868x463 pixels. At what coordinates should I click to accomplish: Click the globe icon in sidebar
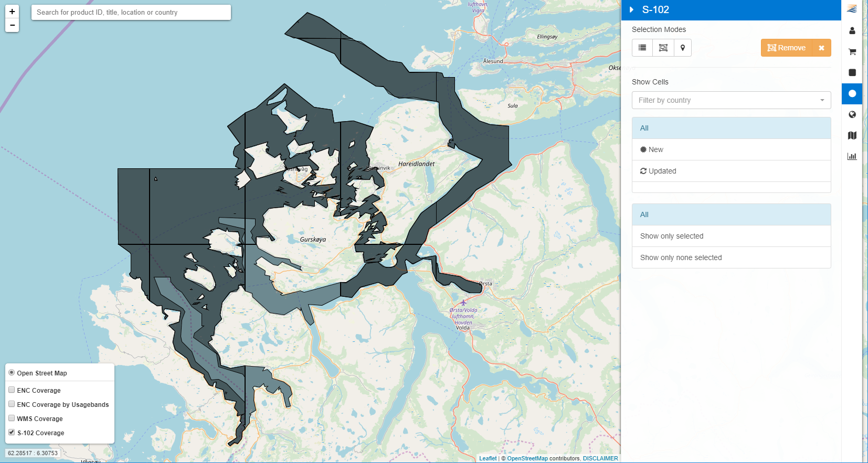(x=852, y=115)
